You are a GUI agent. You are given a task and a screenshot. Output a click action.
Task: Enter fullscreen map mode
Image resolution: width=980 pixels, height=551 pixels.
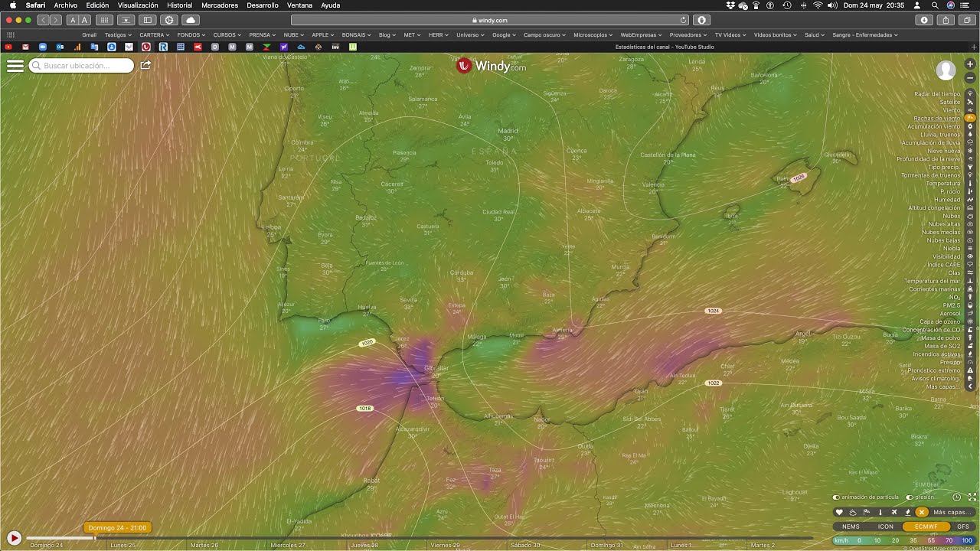point(972,497)
